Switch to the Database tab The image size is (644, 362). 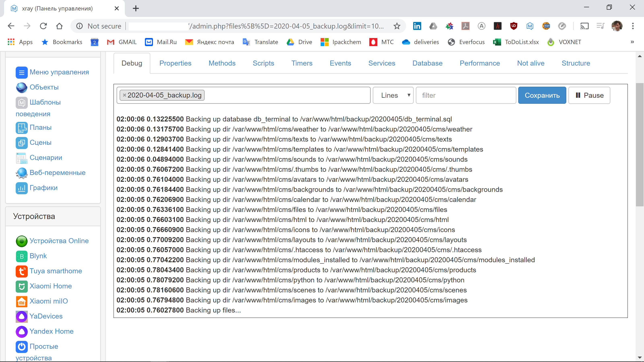click(427, 63)
